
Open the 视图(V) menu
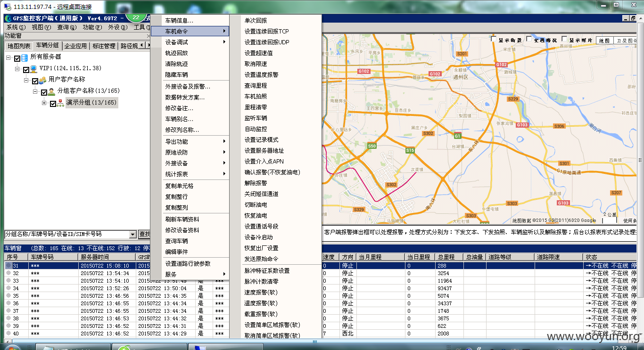[x=41, y=27]
